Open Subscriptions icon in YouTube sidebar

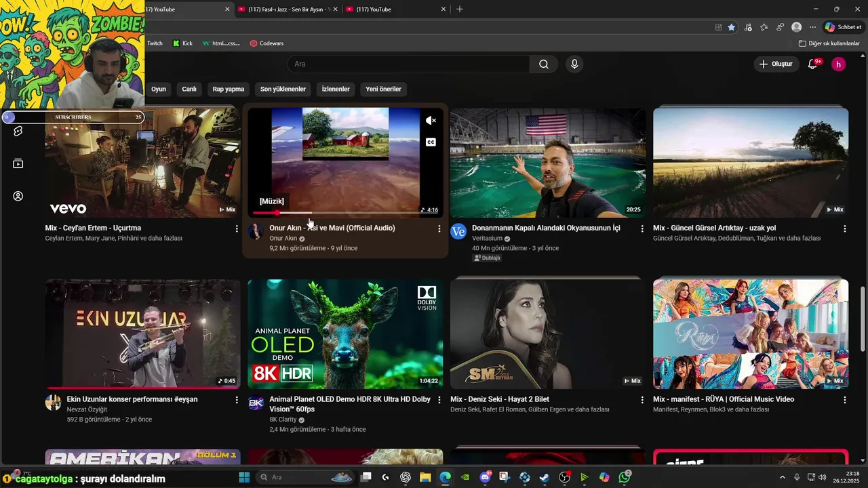click(x=18, y=163)
